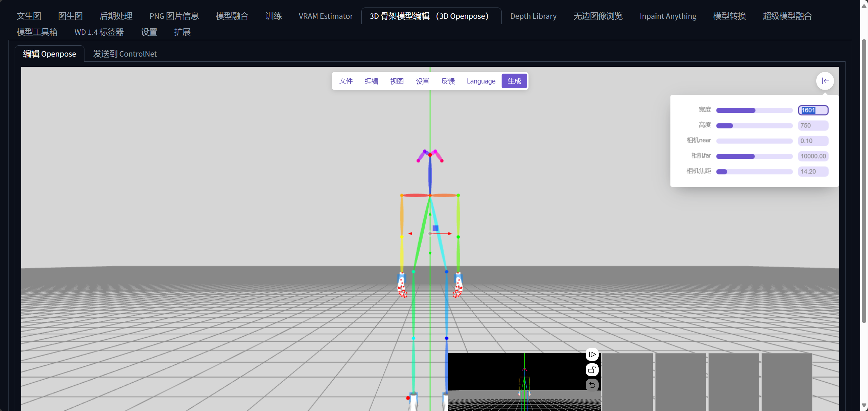Viewport: 868px width, 411px height.
Task: Expand the 视图 menu
Action: pos(397,81)
